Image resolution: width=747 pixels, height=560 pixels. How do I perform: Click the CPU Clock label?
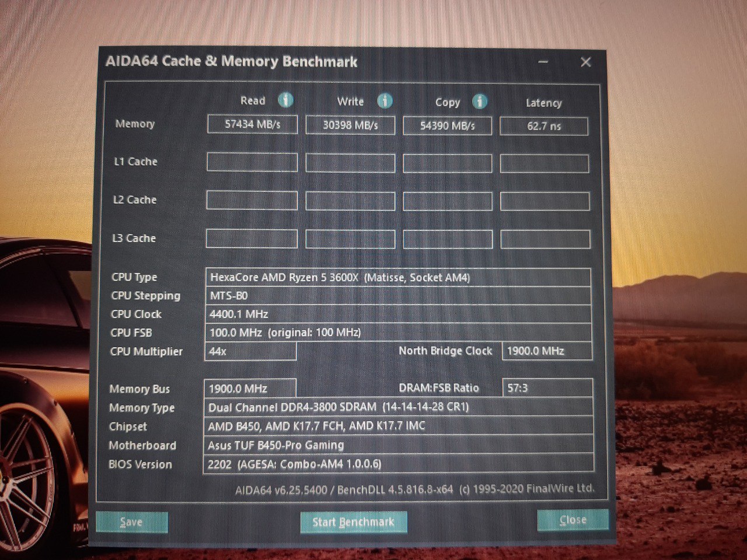click(136, 314)
